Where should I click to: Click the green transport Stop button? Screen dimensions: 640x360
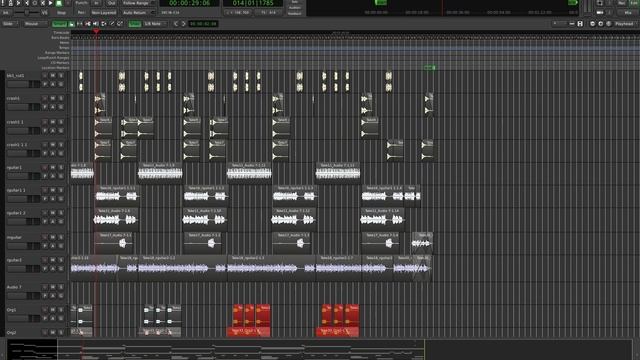click(59, 3)
